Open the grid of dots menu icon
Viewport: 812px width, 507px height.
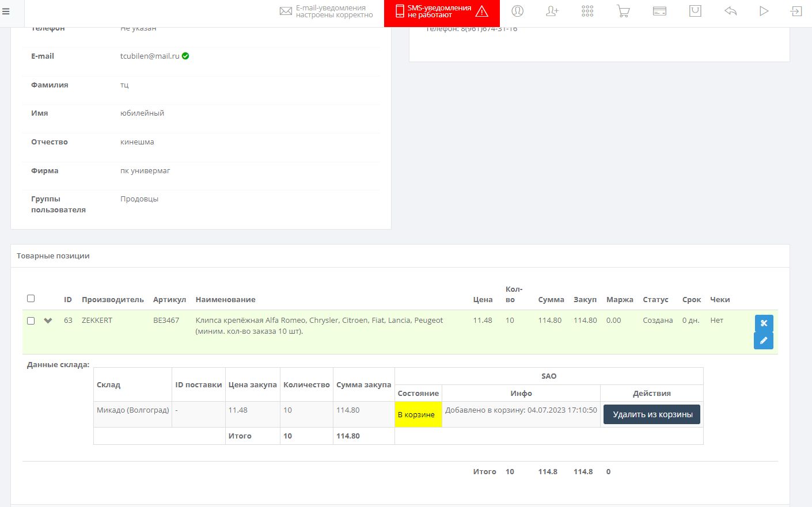click(587, 11)
